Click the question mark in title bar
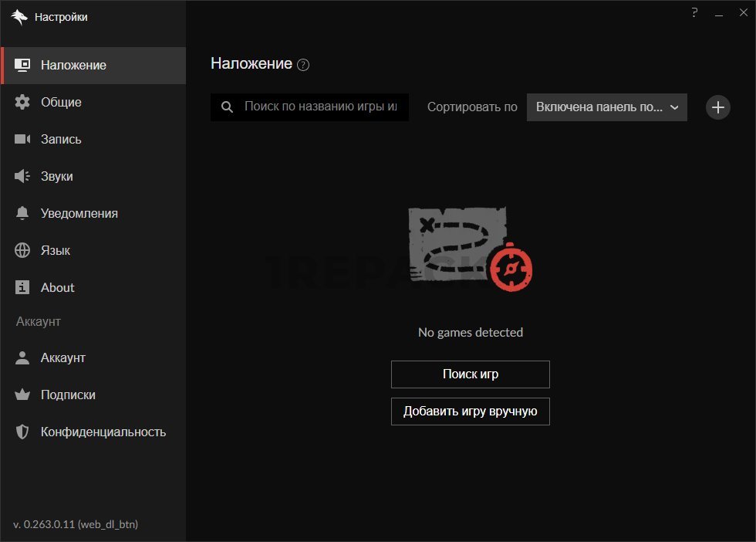 (x=694, y=13)
